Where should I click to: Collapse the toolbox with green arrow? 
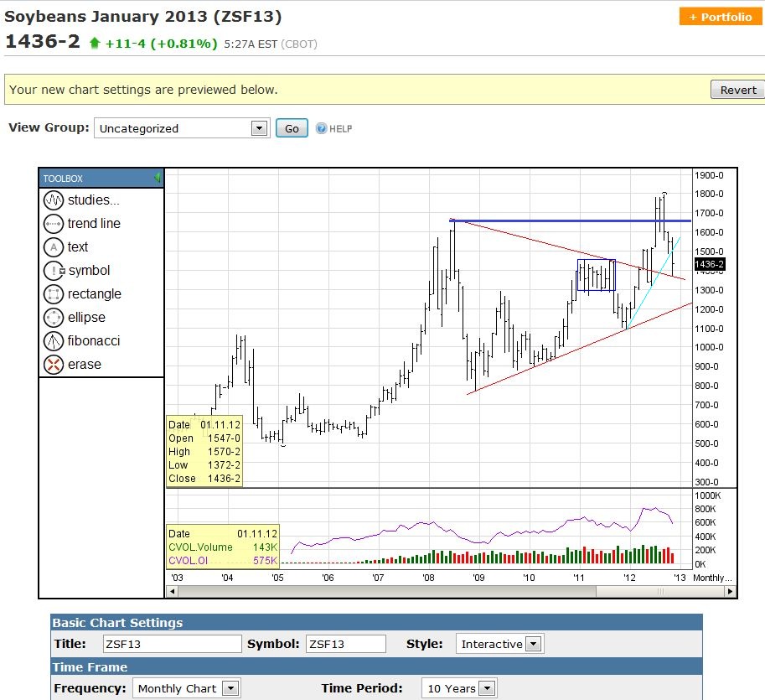tap(157, 178)
